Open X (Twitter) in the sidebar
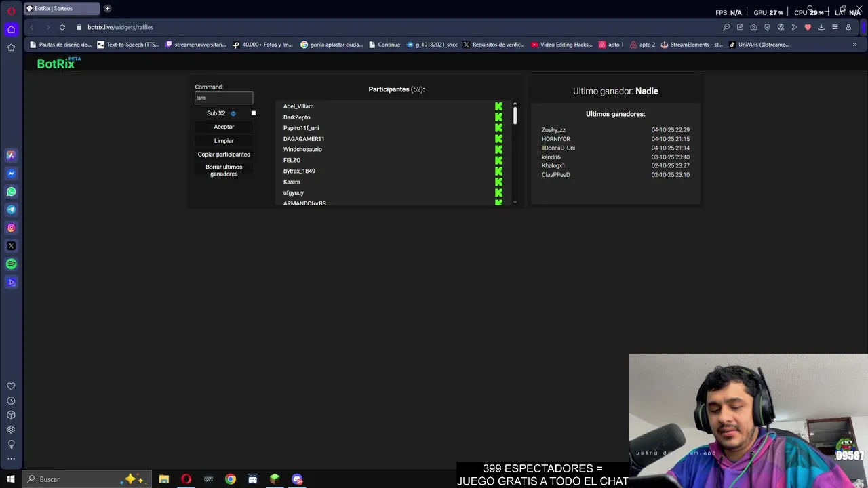 pos(11,246)
